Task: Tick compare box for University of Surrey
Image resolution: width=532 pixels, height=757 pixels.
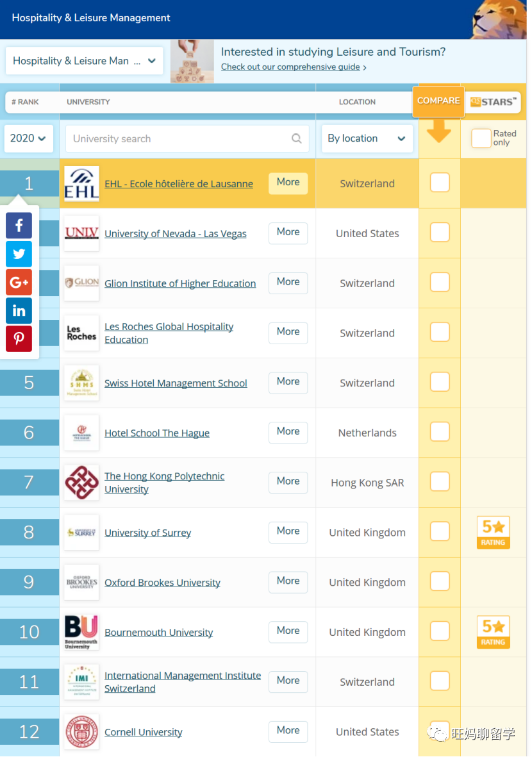Action: (x=440, y=531)
